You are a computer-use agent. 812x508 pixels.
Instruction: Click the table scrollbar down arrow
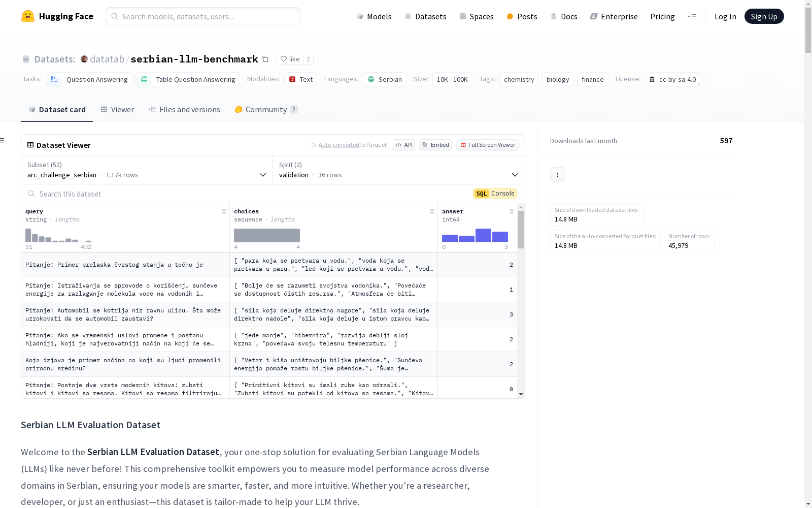(521, 394)
